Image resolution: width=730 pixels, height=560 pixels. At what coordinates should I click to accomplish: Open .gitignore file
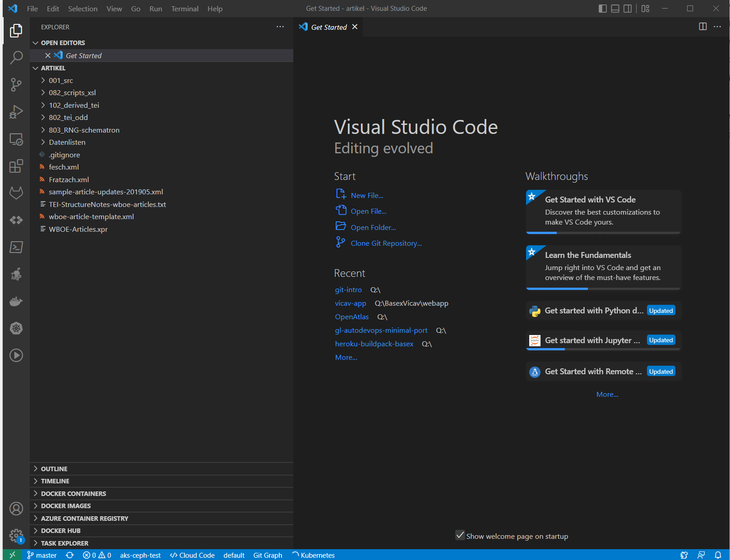(x=162, y=155)
